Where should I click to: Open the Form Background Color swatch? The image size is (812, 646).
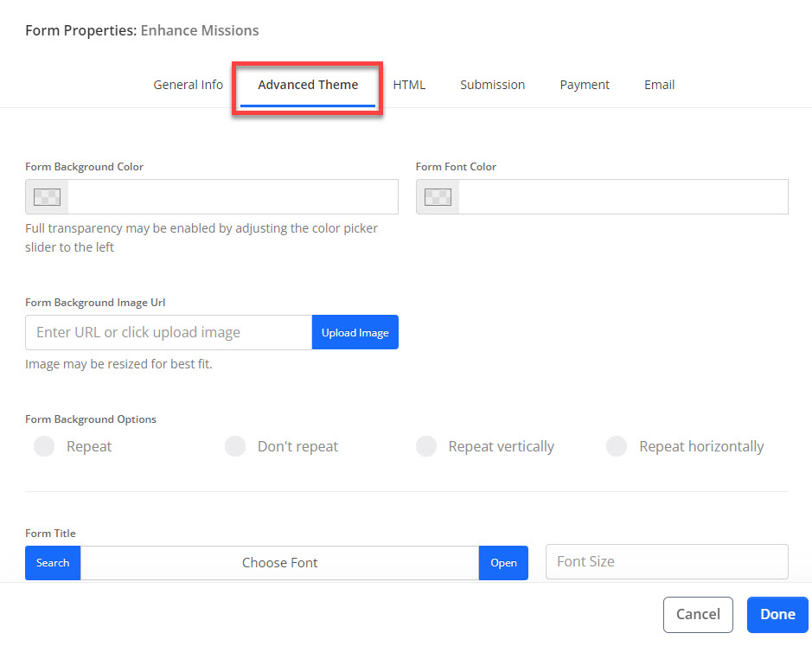[x=47, y=197]
